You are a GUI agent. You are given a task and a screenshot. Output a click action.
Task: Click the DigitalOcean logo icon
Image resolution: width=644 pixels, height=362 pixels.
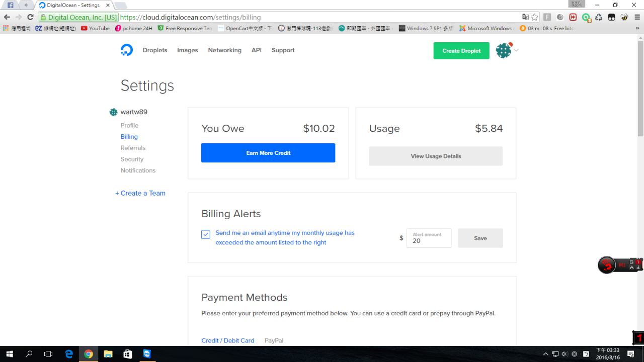127,50
